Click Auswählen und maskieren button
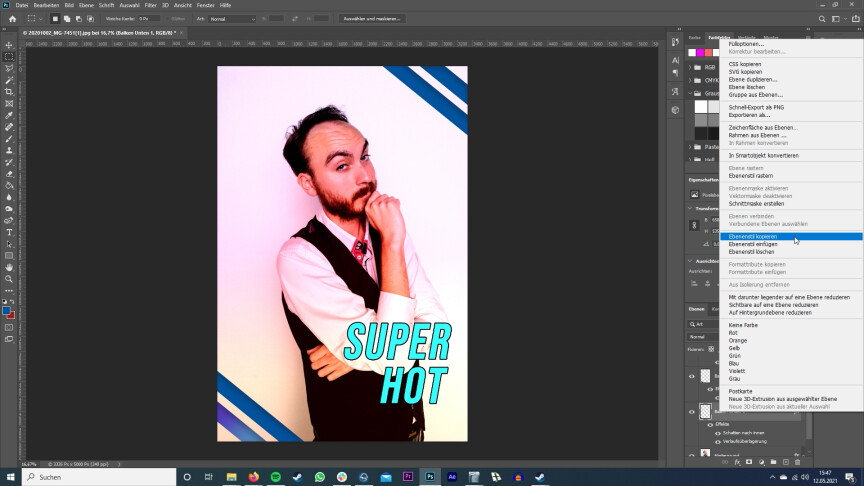This screenshot has height=486, width=864. click(x=372, y=18)
